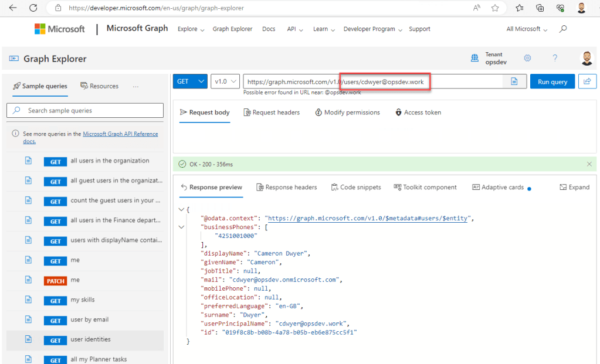Viewport: 600px width, 364px height.
Task: Open the Microsoft Graph API Reference docs link
Action: (x=120, y=134)
